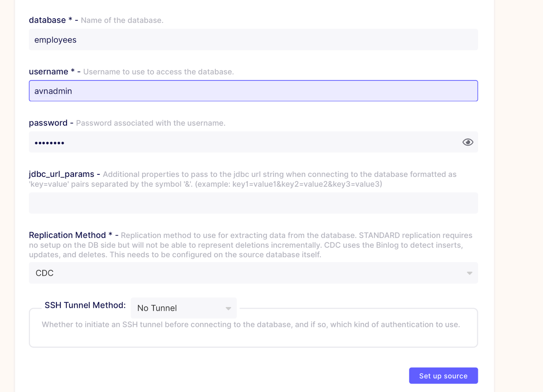Viewport: 543px width, 392px height.
Task: Click the jdbc_url_params label
Action: pos(61,174)
